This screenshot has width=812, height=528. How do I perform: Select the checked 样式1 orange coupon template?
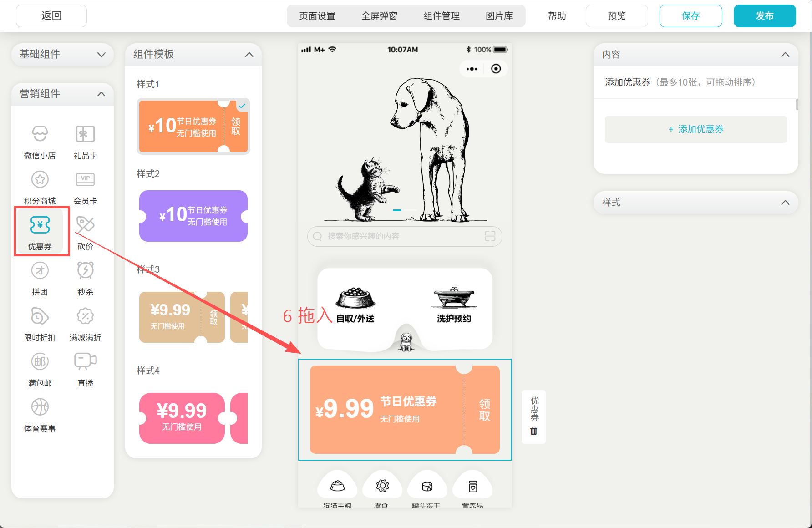tap(193, 126)
